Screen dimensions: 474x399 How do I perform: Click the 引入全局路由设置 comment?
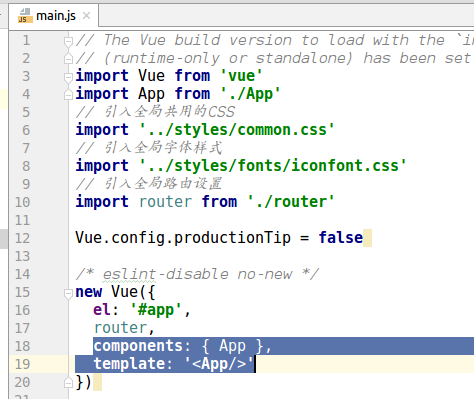[x=149, y=184]
